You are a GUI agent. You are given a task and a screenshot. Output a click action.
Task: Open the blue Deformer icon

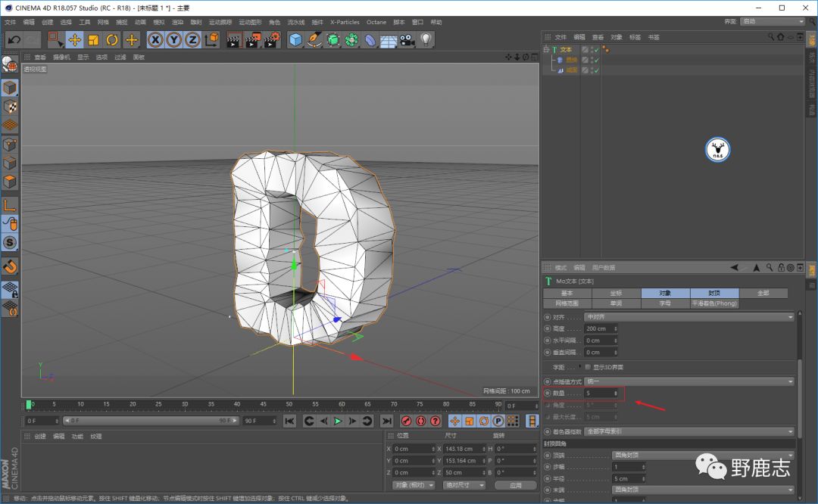pos(370,40)
